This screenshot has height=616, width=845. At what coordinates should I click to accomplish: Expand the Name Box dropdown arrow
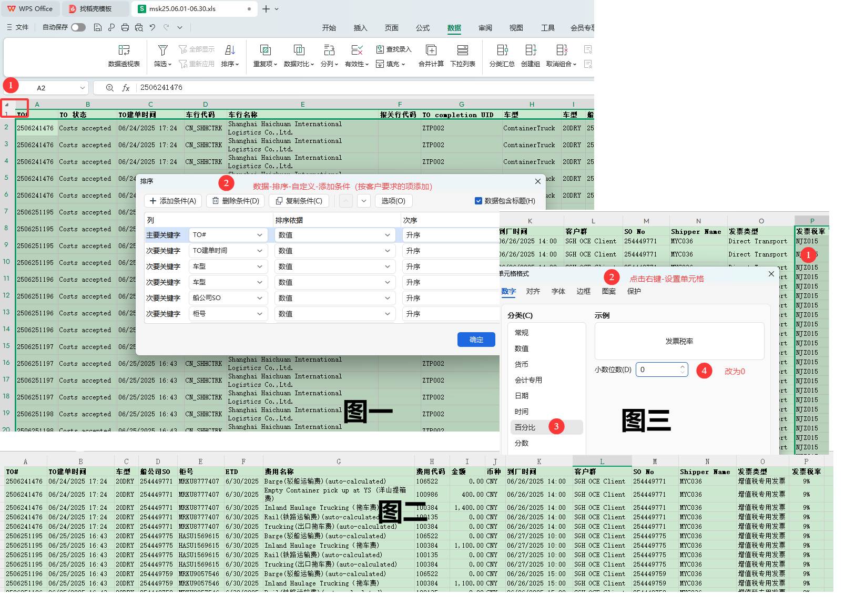[83, 88]
